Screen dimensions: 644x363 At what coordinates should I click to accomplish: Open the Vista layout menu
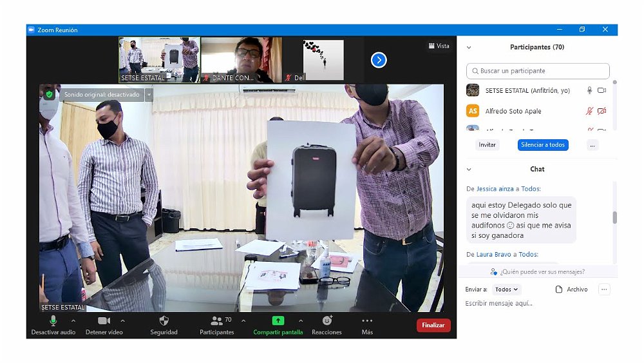(x=439, y=46)
